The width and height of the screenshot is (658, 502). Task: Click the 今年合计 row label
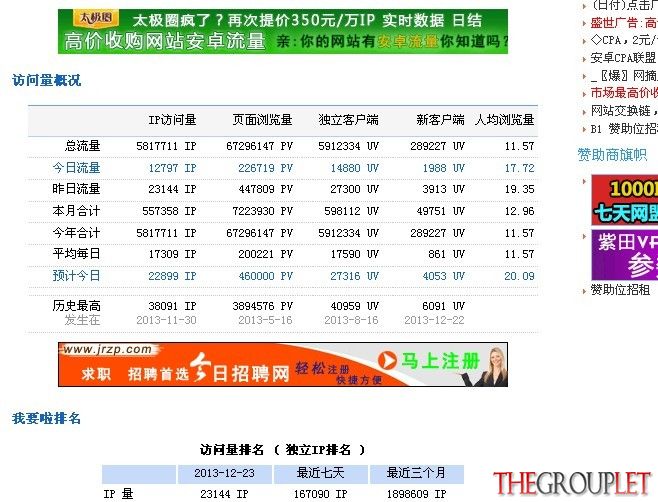76,233
